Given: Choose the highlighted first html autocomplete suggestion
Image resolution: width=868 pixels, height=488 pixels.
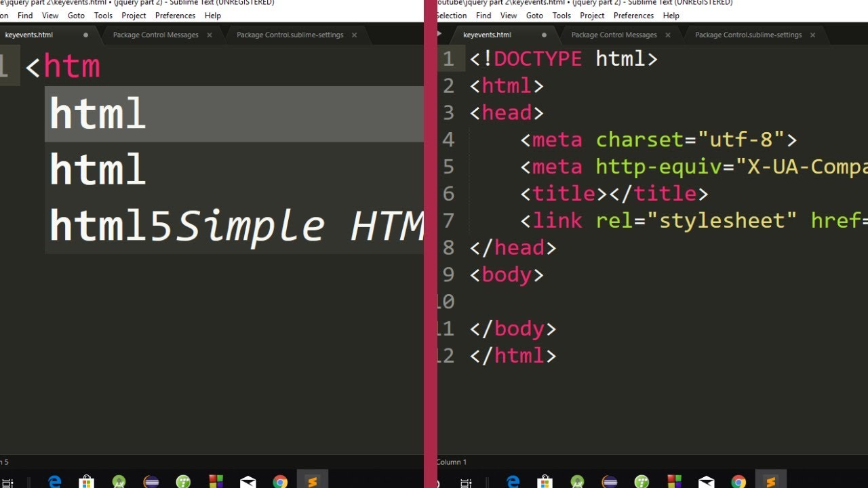Looking at the screenshot, I should click(234, 114).
